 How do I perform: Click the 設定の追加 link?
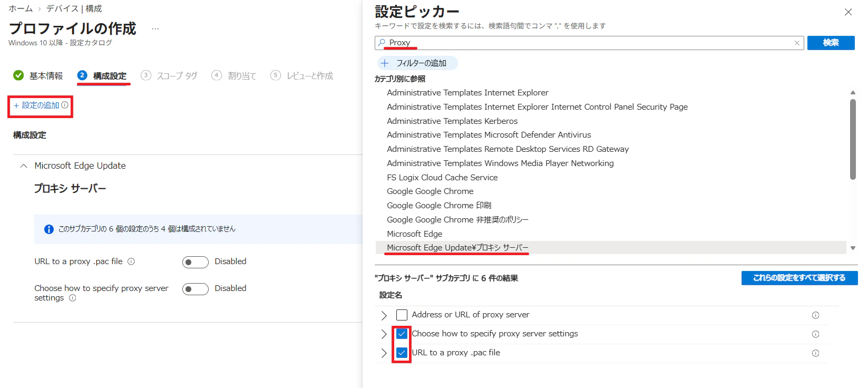(36, 105)
